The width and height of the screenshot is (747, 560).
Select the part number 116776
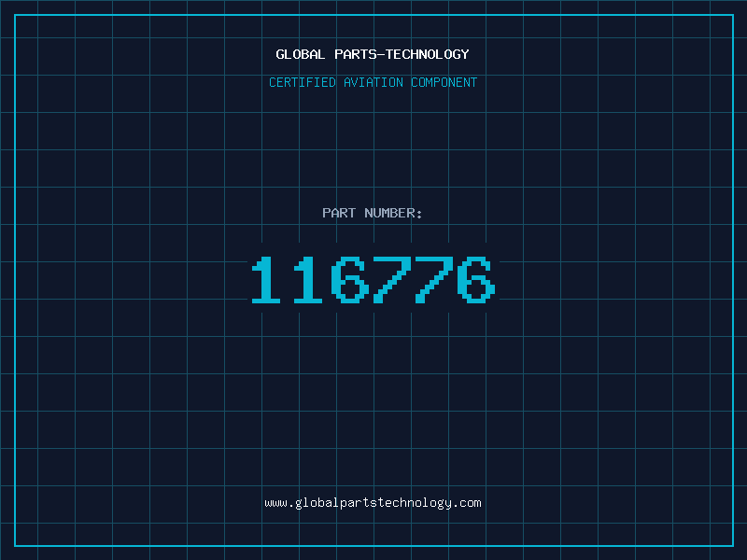tap(373, 280)
